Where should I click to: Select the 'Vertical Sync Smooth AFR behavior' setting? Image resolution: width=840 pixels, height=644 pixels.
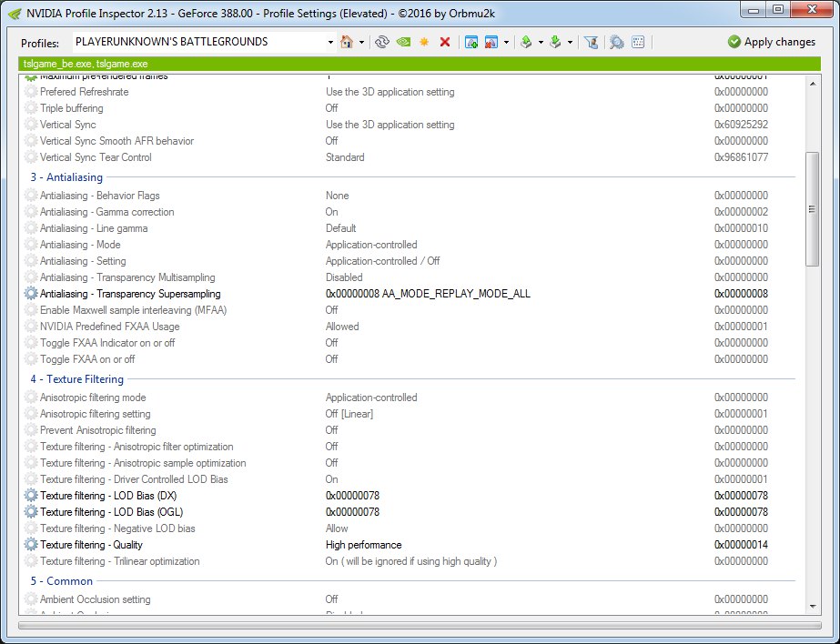(x=116, y=141)
